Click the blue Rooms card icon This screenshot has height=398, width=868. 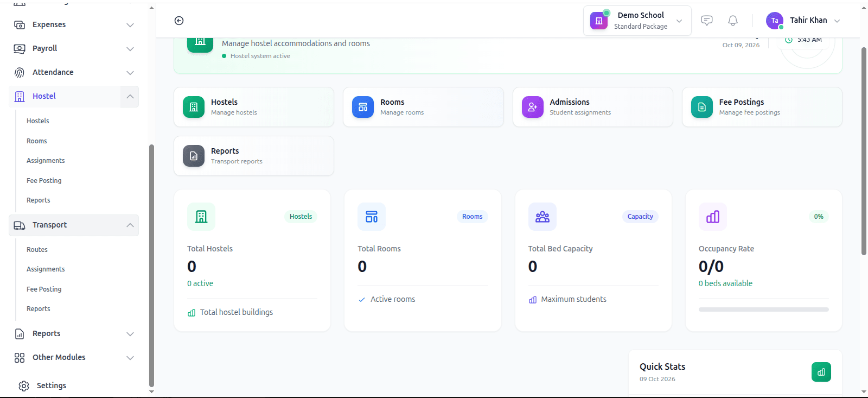point(363,107)
